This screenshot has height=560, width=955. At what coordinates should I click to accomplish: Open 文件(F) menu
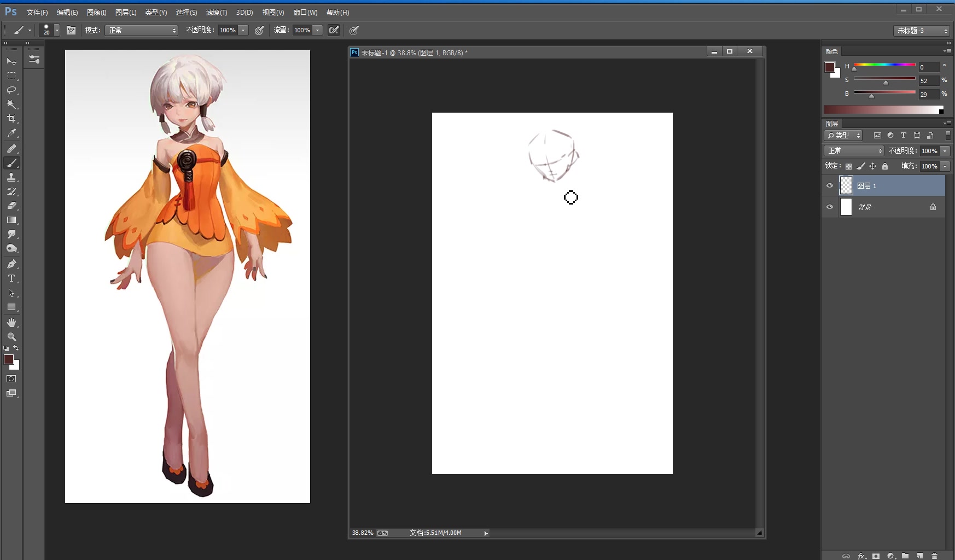point(37,12)
